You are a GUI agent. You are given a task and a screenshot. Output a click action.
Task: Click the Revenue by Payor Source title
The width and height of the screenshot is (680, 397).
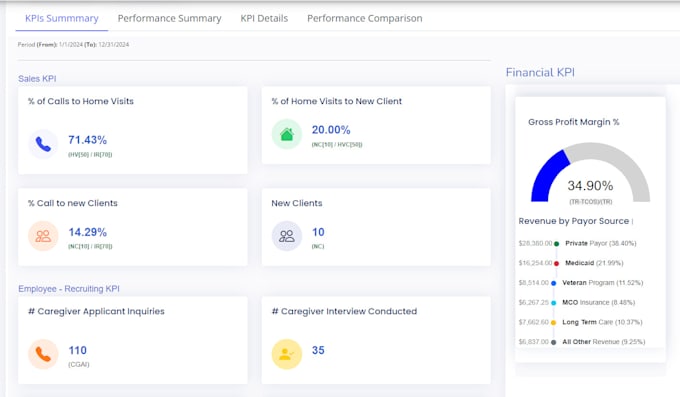click(573, 221)
